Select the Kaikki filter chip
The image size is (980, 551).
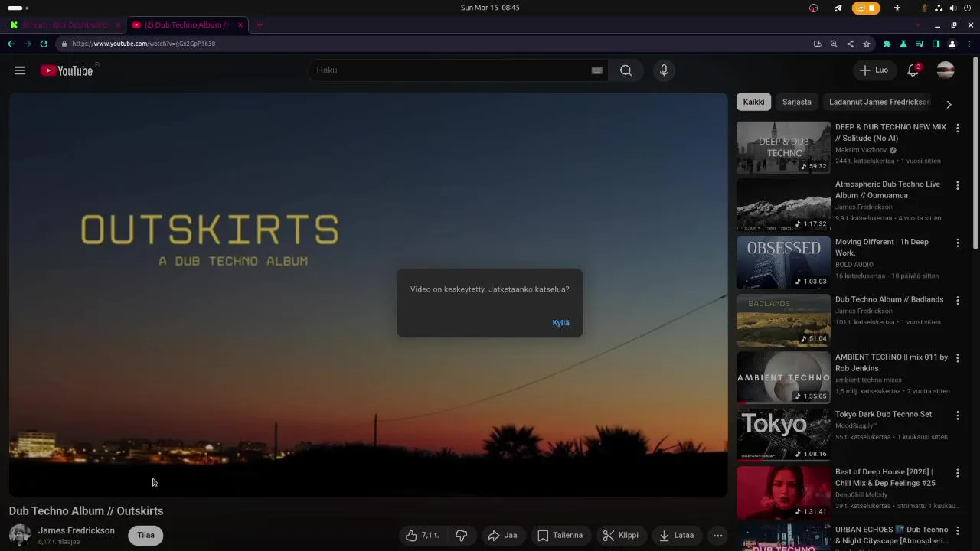click(x=753, y=102)
